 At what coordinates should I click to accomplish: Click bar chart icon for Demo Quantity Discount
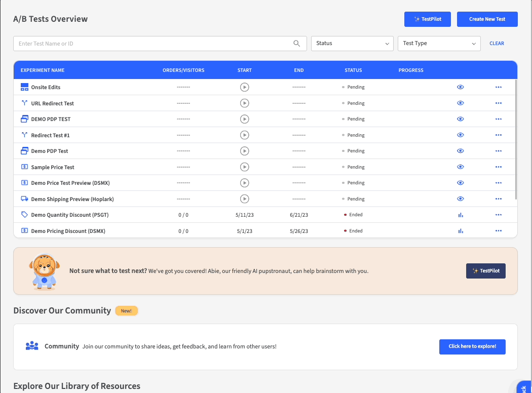tap(461, 215)
